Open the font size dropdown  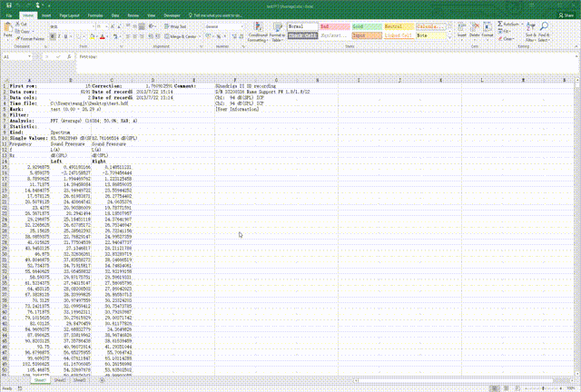pos(106,26)
